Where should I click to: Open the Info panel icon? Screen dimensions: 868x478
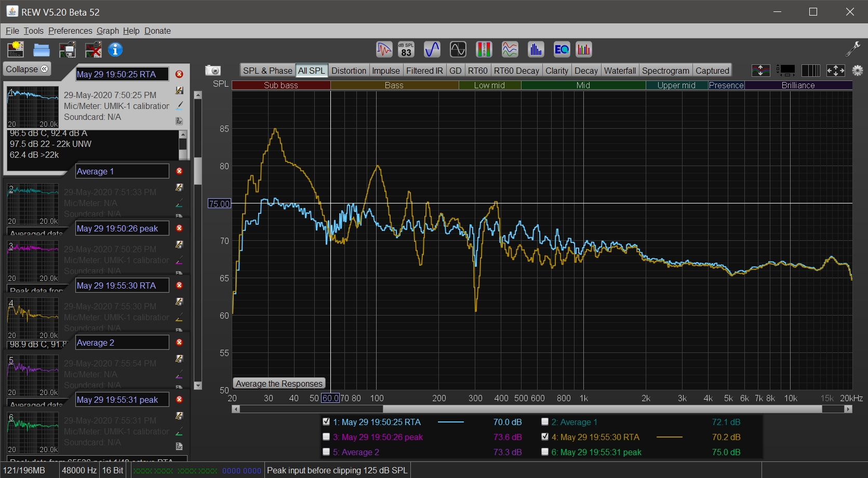coord(115,50)
